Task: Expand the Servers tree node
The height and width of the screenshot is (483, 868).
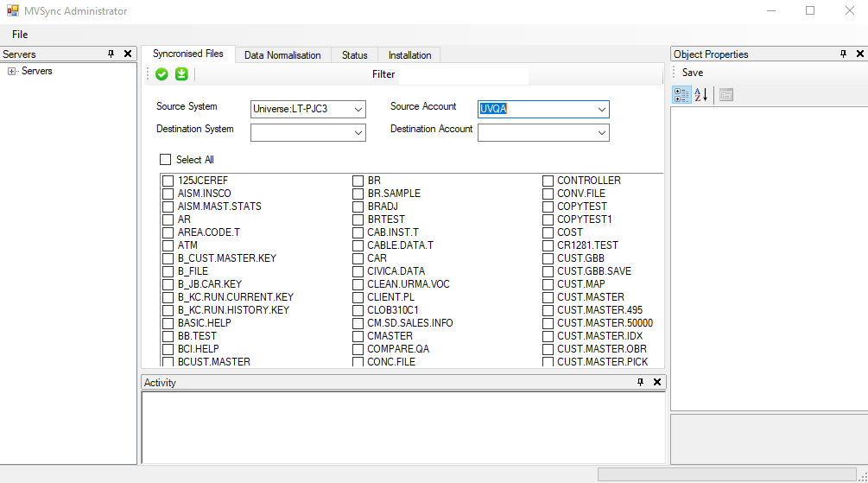Action: 11,71
